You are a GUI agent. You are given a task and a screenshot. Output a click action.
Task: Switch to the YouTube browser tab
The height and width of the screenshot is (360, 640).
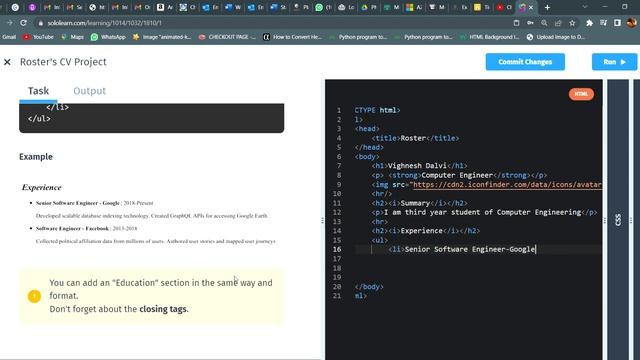pyautogui.click(x=504, y=7)
